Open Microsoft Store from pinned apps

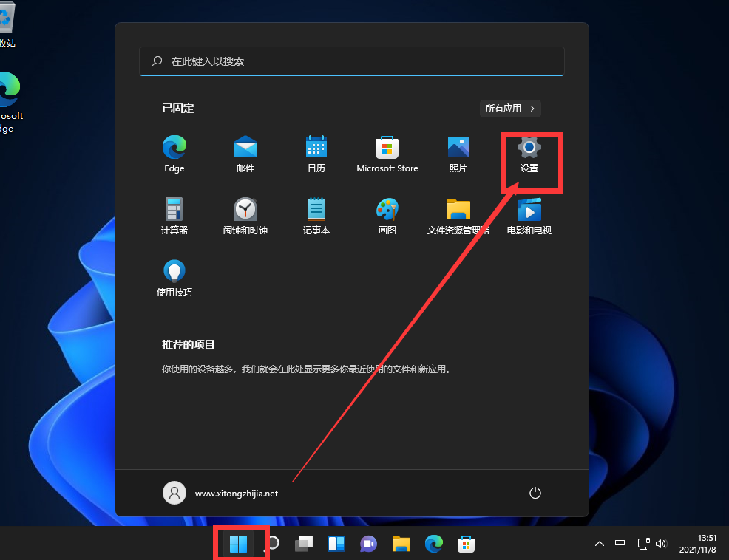387,153
